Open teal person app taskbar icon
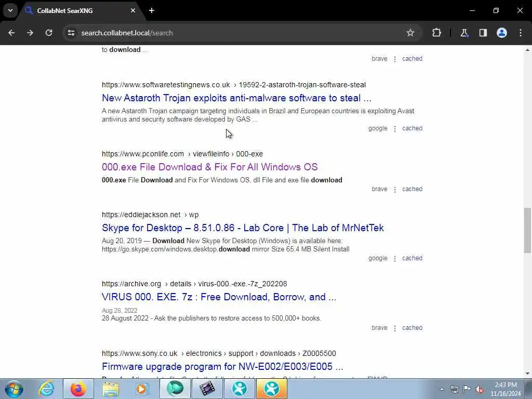Screen dimensions: 532x399 239,389
